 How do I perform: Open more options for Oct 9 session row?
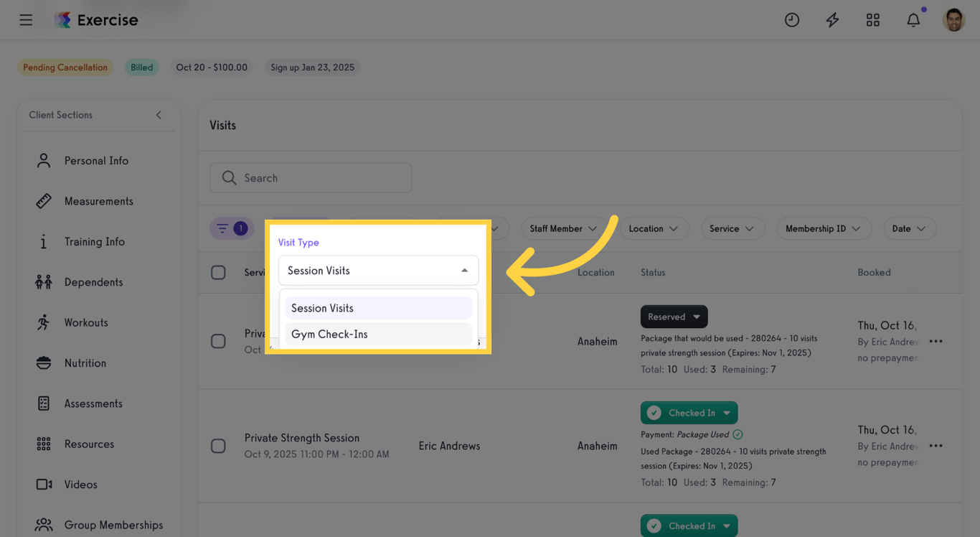point(936,446)
